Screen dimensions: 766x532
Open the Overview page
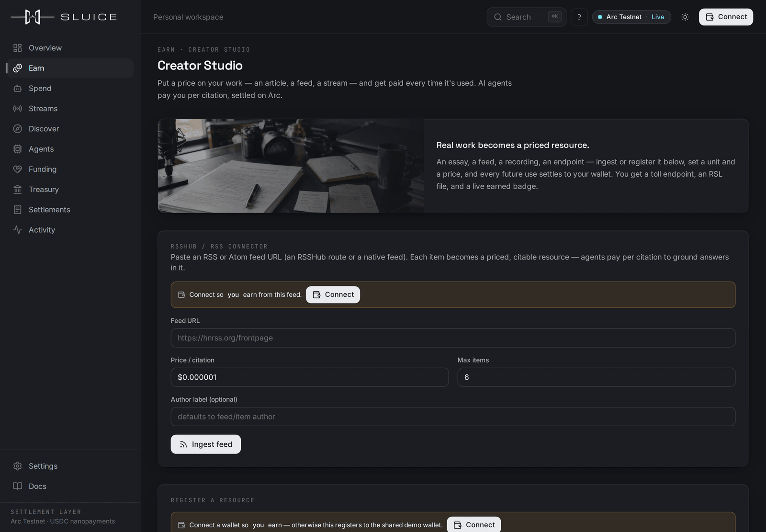pos(70,48)
